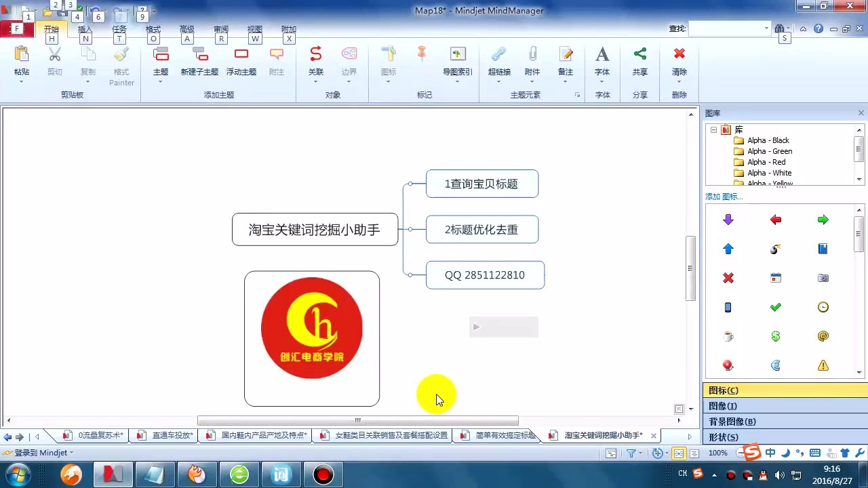This screenshot has height=488, width=868.
Task: Click the red Clear (清除) icon
Action: pyautogui.click(x=679, y=54)
